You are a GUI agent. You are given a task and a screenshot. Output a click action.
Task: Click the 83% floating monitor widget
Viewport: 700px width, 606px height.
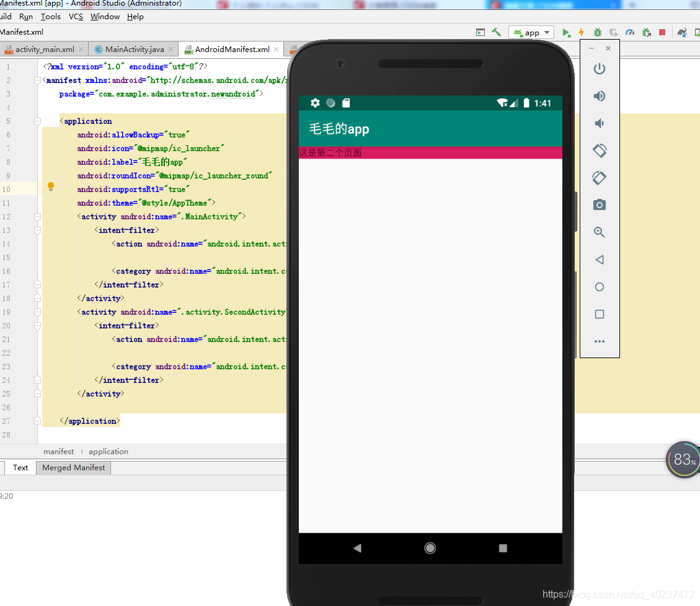coord(683,460)
